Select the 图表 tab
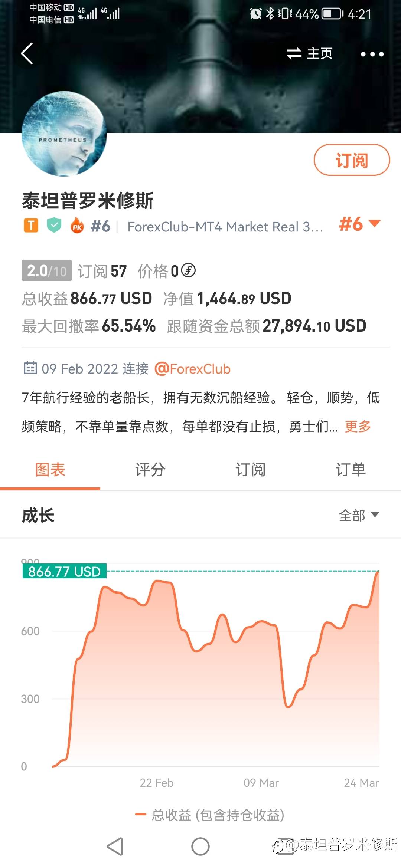Viewport: 401px width, 868px height. point(50,470)
